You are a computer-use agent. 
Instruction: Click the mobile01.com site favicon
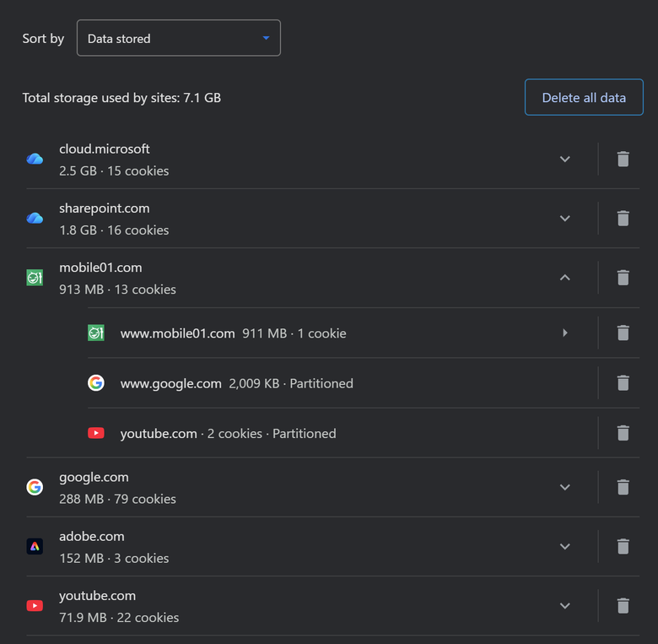(x=35, y=278)
